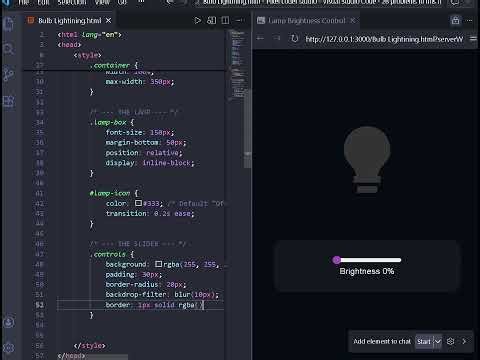This screenshot has height=360, width=480.
Task: Click the purple brightness slider thumb
Action: coord(337,260)
